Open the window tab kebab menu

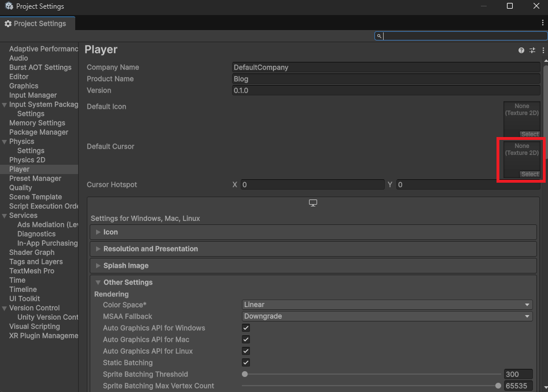[542, 23]
